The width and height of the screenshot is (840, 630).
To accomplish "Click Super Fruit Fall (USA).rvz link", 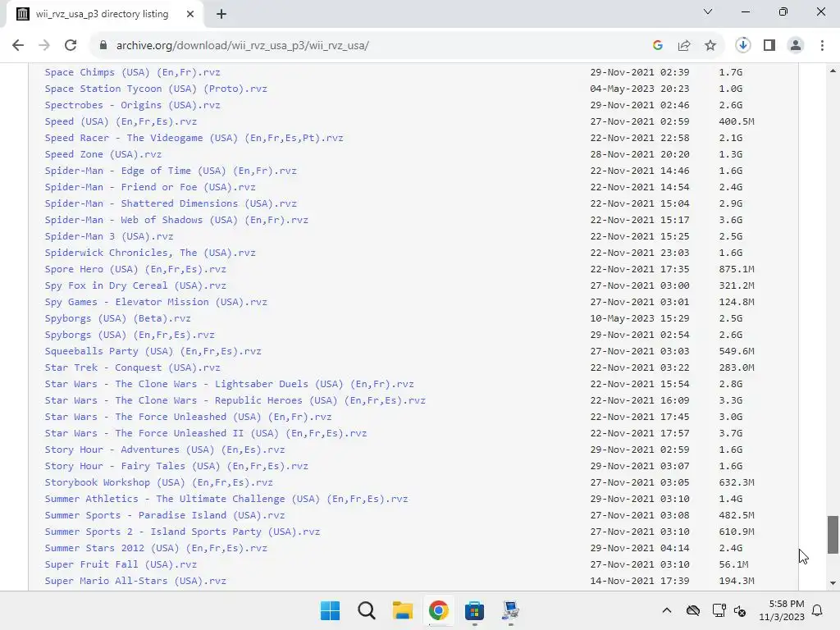I will pyautogui.click(x=121, y=564).
